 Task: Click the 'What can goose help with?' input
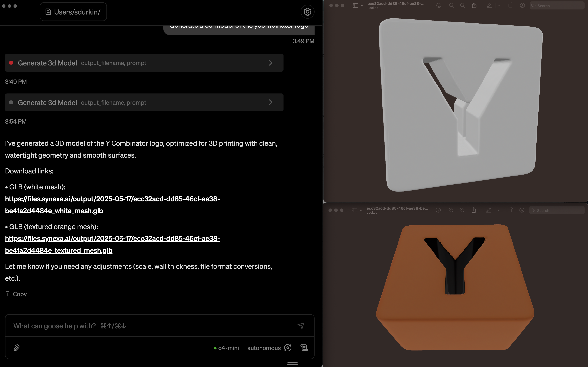151,326
